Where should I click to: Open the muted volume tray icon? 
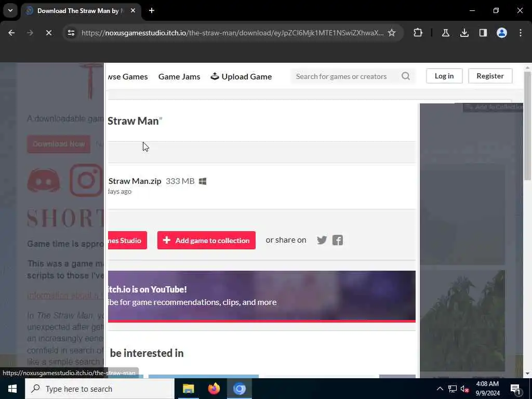pyautogui.click(x=465, y=389)
